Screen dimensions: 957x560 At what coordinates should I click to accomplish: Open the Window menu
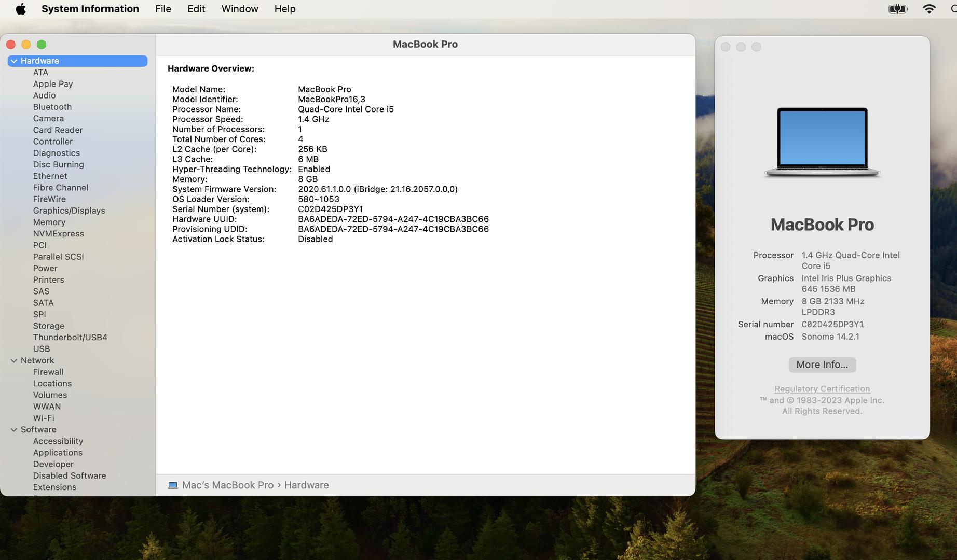(240, 9)
